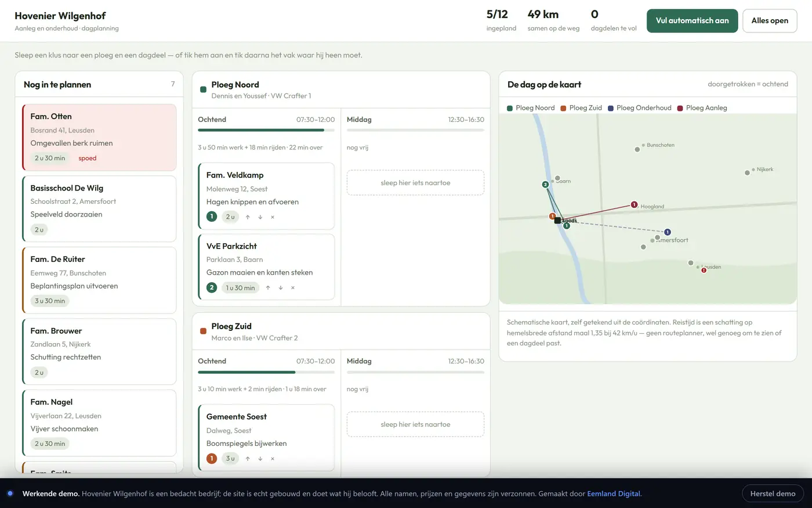Screen dimensions: 812x508
Task: Click Ploeg Aanleg legend entry
Action: pos(702,108)
